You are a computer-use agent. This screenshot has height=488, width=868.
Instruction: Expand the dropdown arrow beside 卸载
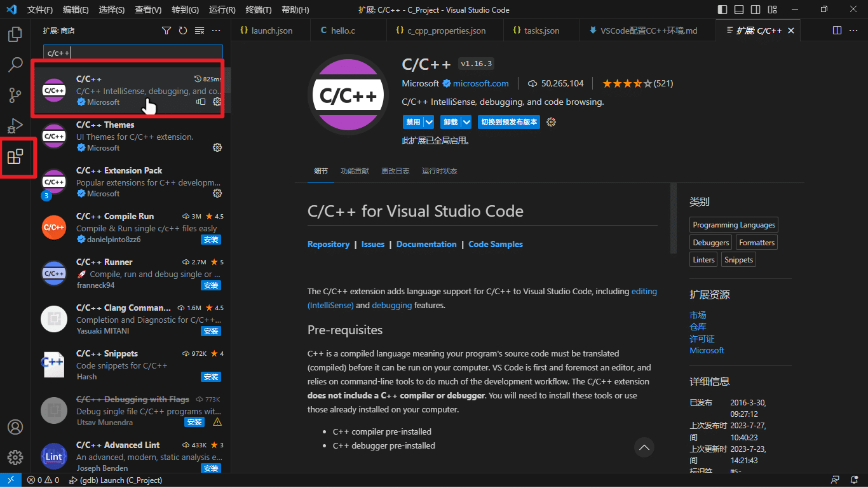466,122
